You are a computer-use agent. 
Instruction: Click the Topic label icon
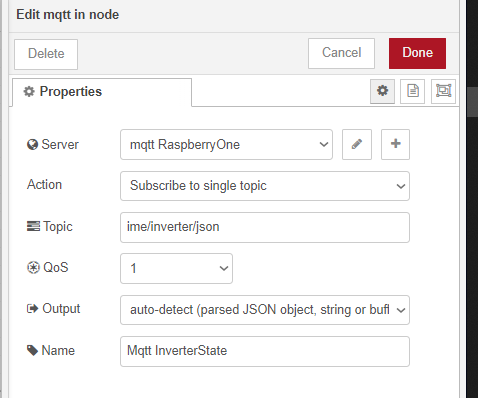[33, 226]
